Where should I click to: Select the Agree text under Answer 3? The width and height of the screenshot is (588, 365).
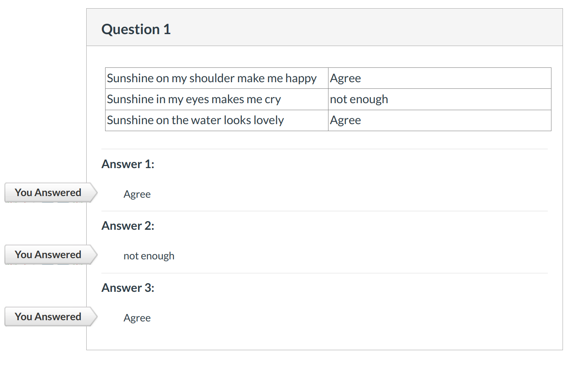137,318
